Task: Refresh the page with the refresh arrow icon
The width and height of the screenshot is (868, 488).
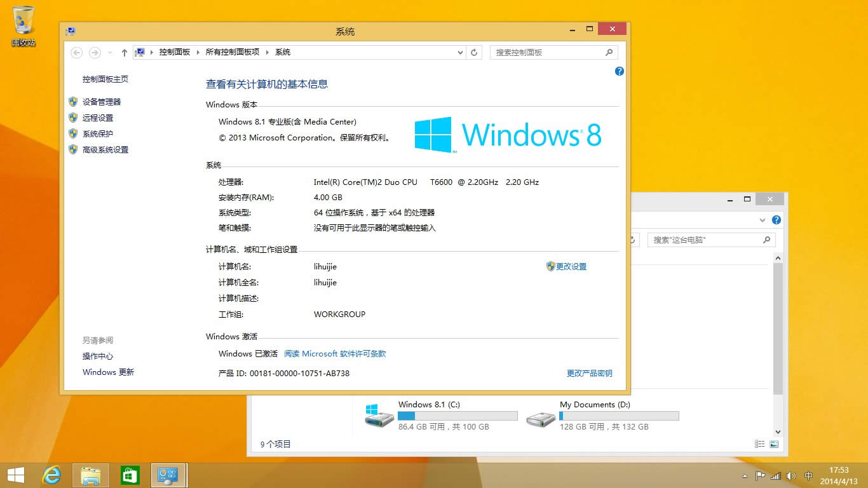Action: pyautogui.click(x=474, y=52)
